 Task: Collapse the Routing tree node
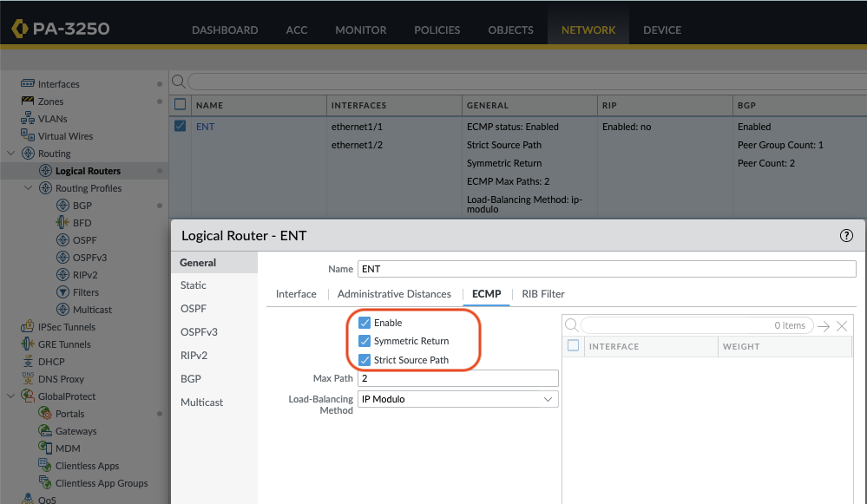[11, 154]
